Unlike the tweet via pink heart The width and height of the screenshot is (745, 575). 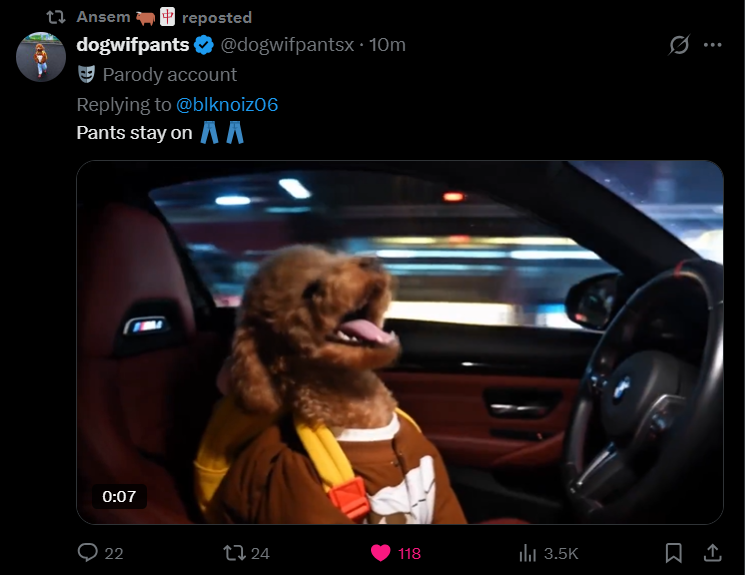pyautogui.click(x=381, y=553)
